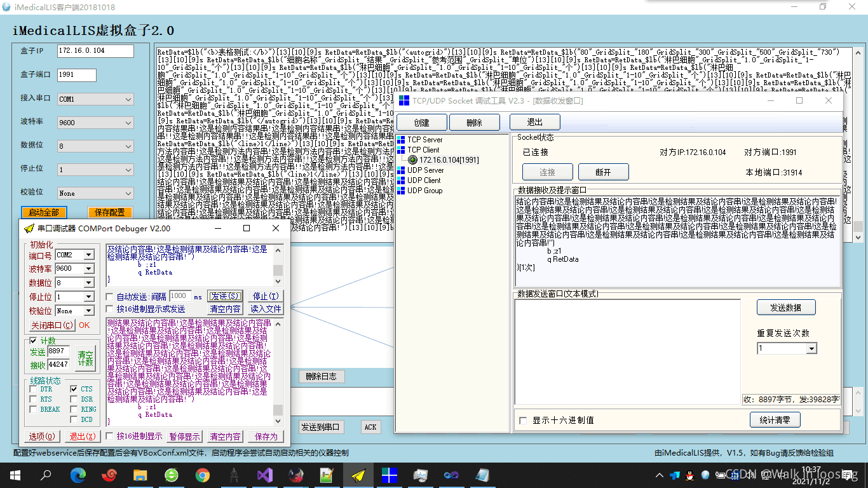Toggle the BREAK line status checkbox

[33, 409]
